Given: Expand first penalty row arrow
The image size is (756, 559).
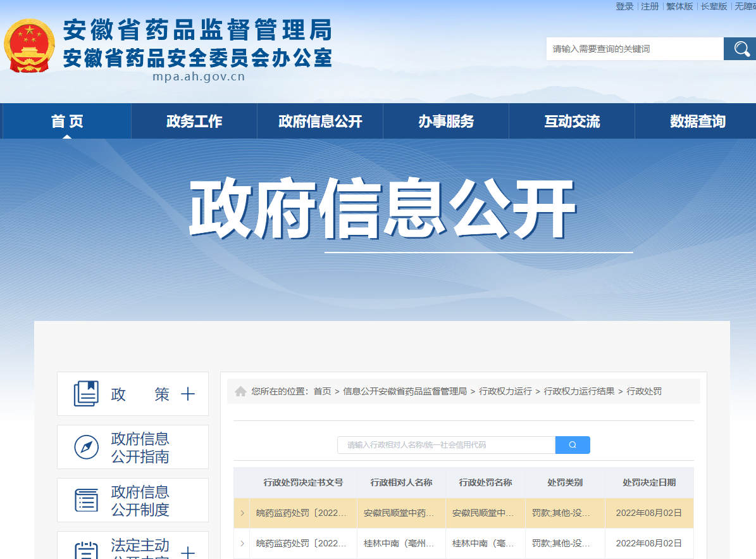Looking at the screenshot, I should click(x=242, y=513).
